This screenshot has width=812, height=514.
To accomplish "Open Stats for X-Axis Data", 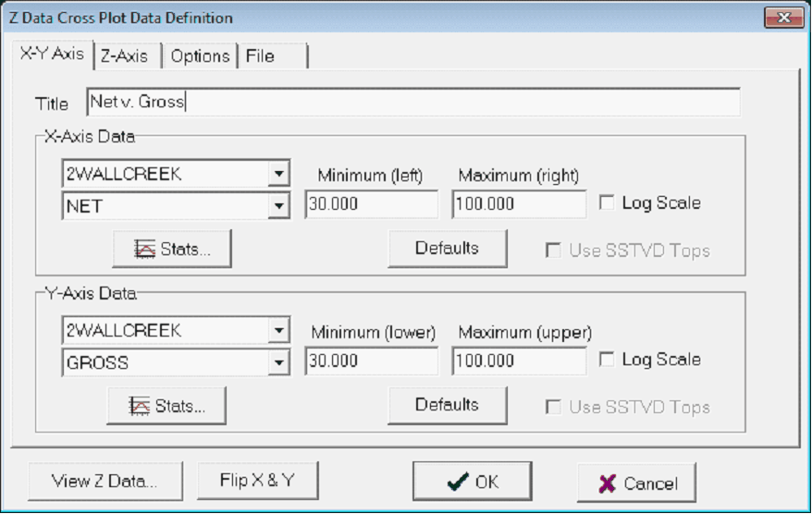I will [x=172, y=249].
